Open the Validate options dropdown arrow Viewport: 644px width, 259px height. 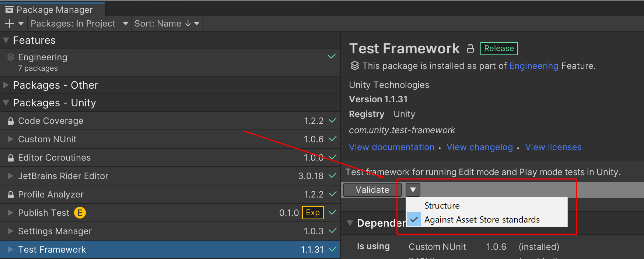(413, 190)
